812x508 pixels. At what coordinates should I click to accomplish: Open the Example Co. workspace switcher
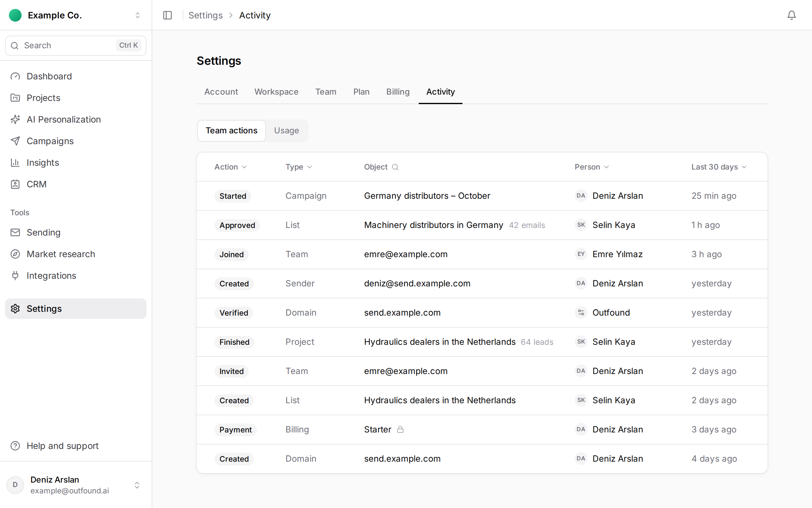tap(76, 15)
